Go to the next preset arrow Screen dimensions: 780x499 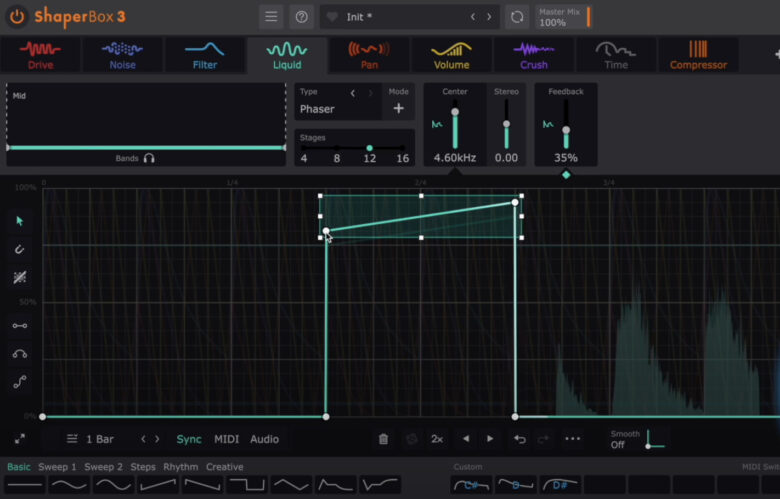click(x=489, y=17)
